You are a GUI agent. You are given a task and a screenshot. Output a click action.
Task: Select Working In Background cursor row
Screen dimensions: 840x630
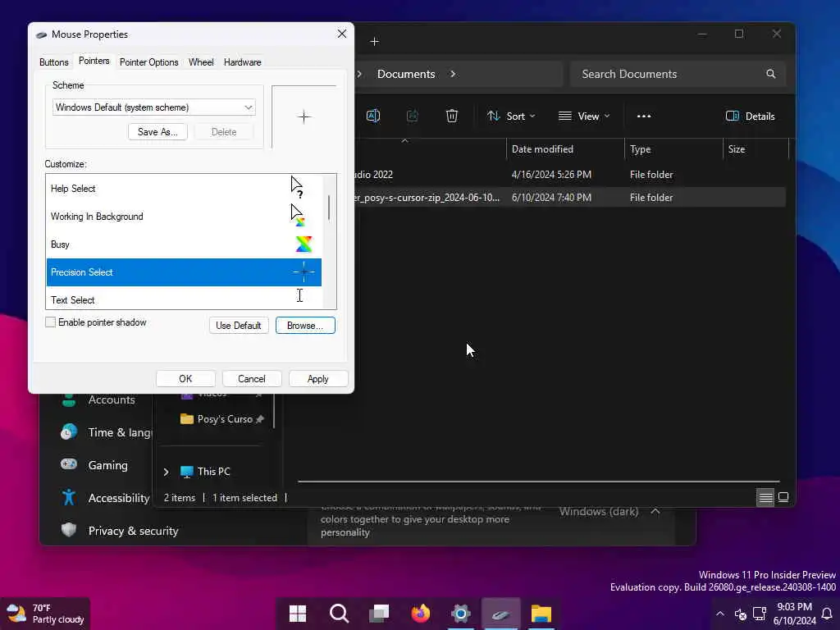[184, 217]
